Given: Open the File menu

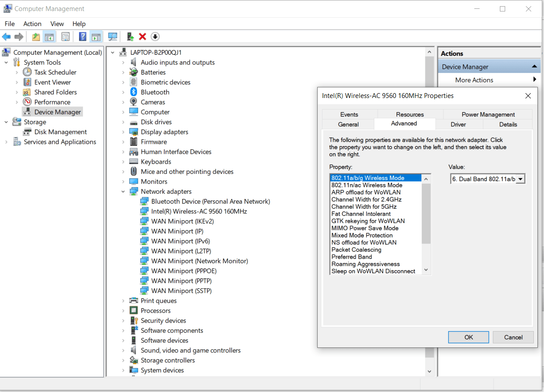Looking at the screenshot, I should click(10, 24).
